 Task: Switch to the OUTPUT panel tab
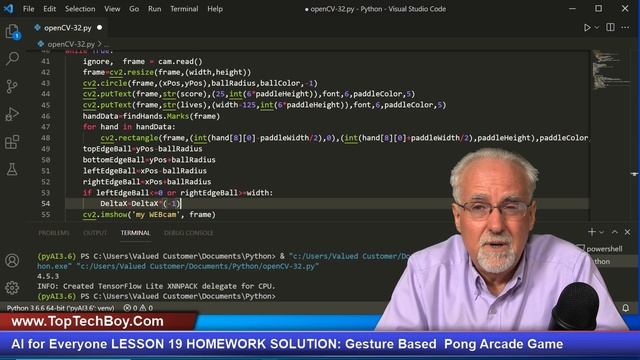[x=95, y=233]
